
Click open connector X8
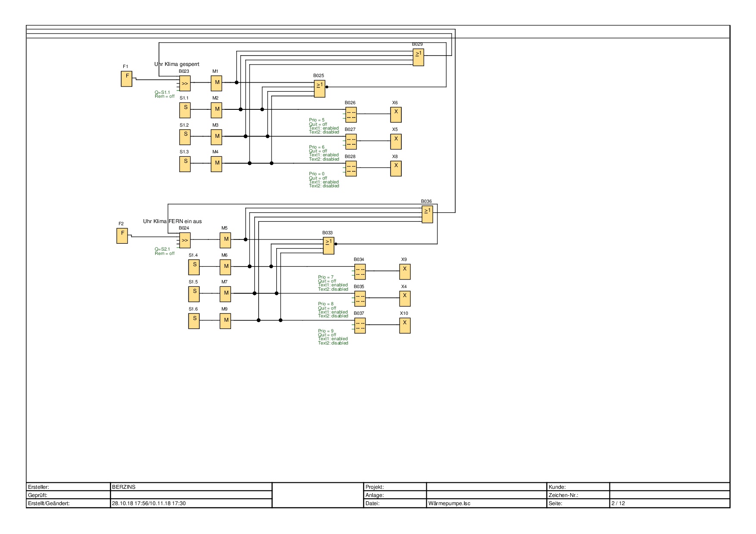coord(396,168)
